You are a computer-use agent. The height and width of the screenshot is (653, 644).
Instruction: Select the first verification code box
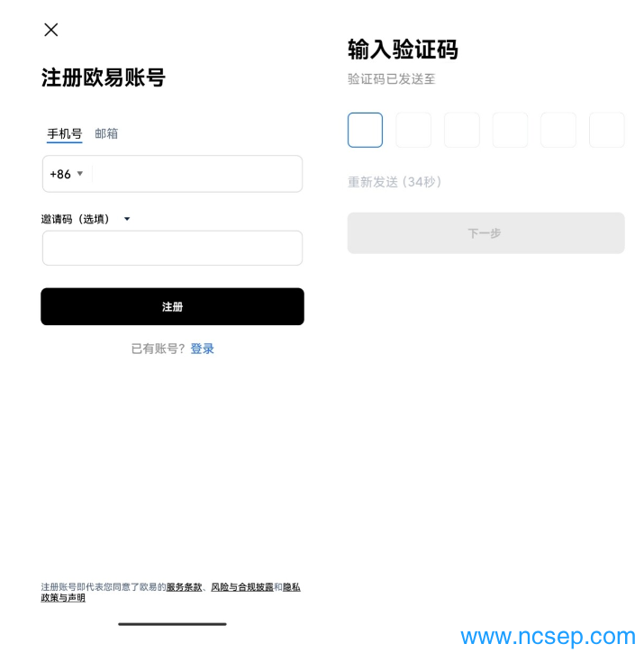pyautogui.click(x=365, y=130)
